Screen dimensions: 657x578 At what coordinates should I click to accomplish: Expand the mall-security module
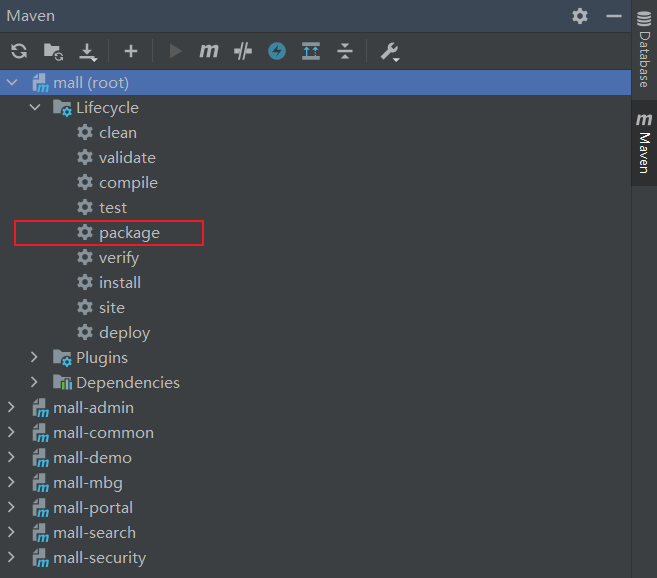11,557
